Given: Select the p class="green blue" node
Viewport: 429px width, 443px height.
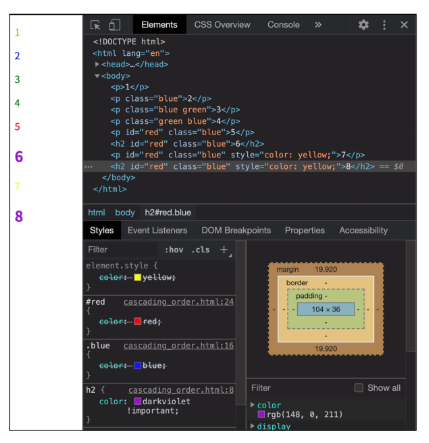Looking at the screenshot, I should coord(175,121).
